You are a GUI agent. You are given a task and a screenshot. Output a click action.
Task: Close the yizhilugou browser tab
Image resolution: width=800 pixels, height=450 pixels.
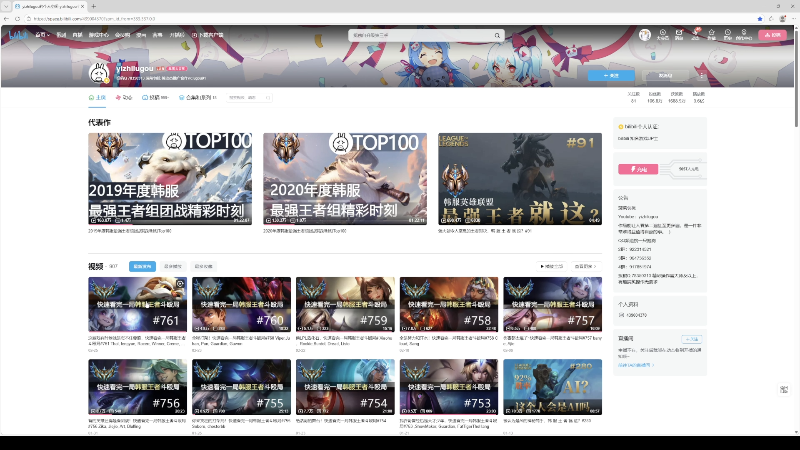83,6
